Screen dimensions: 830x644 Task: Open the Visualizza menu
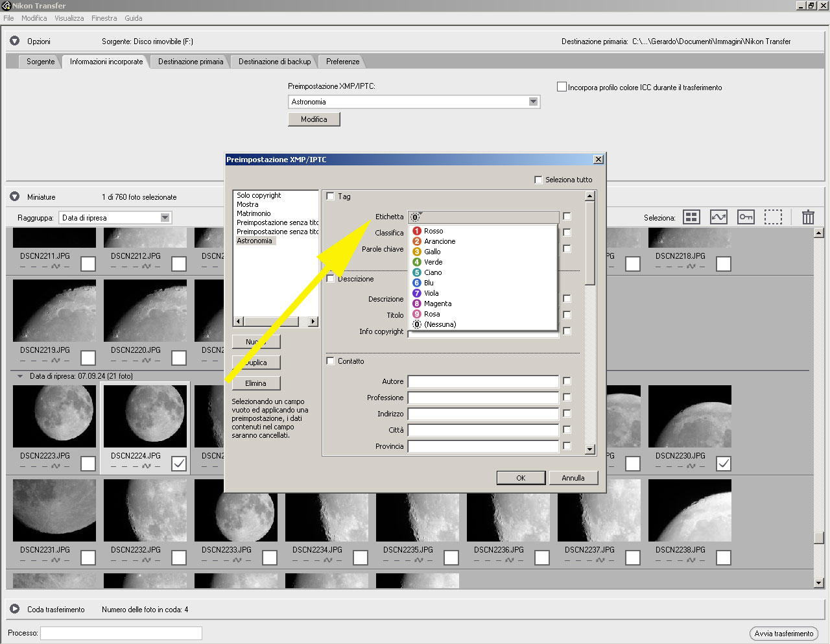[x=69, y=18]
